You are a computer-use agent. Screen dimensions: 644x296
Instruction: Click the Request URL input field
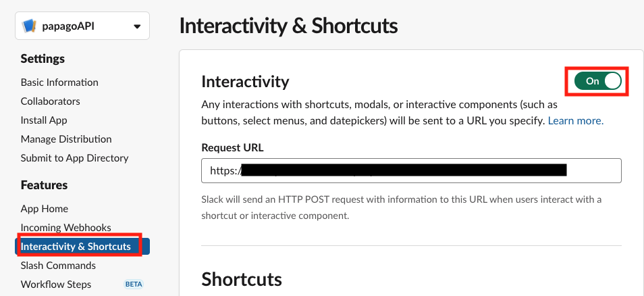[x=411, y=171]
